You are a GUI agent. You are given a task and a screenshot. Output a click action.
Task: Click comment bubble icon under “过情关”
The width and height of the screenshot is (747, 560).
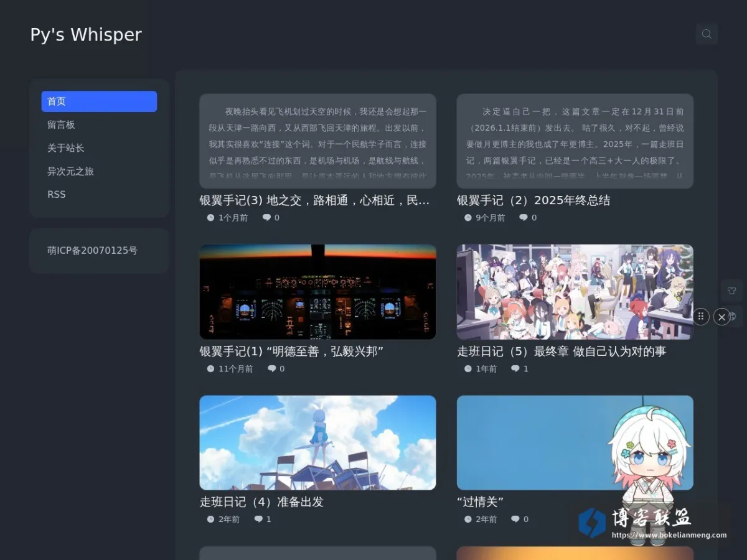click(515, 519)
